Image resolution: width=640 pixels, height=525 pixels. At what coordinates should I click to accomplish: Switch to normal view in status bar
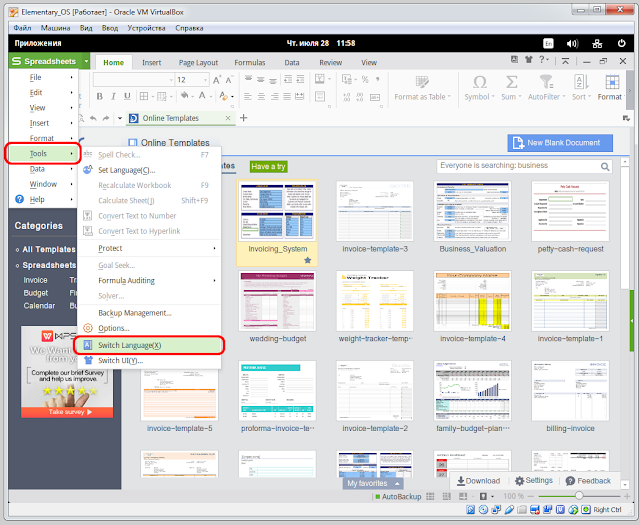431,496
